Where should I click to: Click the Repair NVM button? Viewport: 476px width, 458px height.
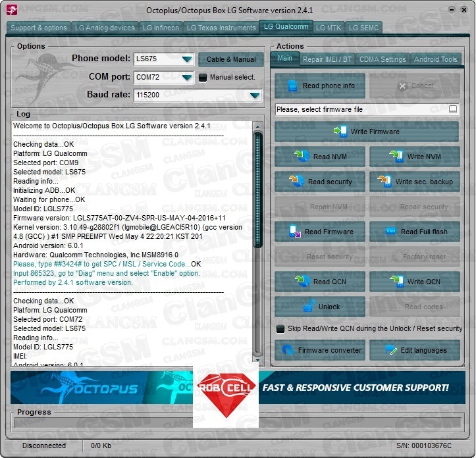(x=320, y=207)
